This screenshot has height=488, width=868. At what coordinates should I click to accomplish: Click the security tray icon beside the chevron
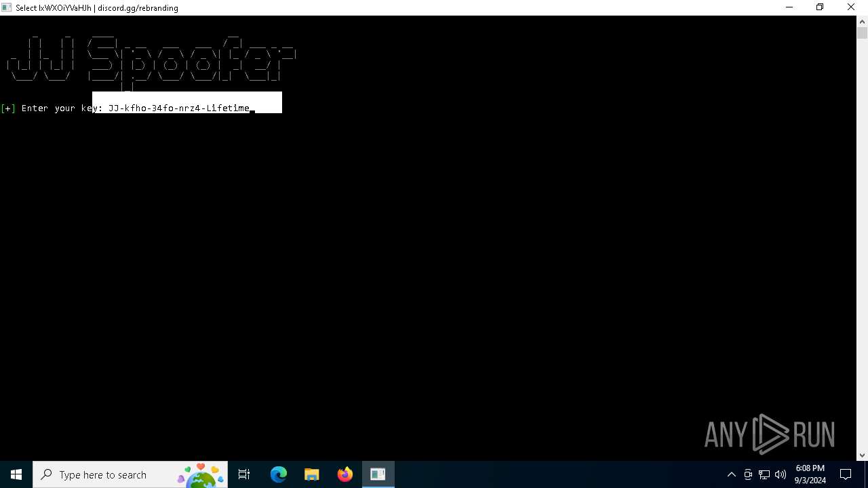748,474
